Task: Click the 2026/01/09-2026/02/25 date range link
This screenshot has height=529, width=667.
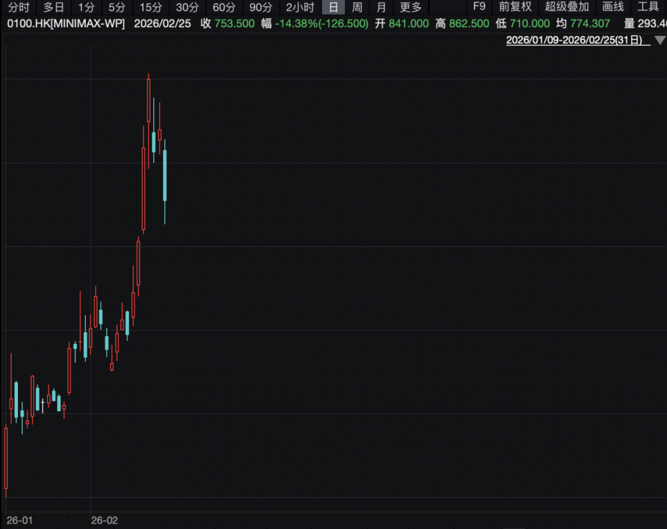Action: tap(576, 40)
